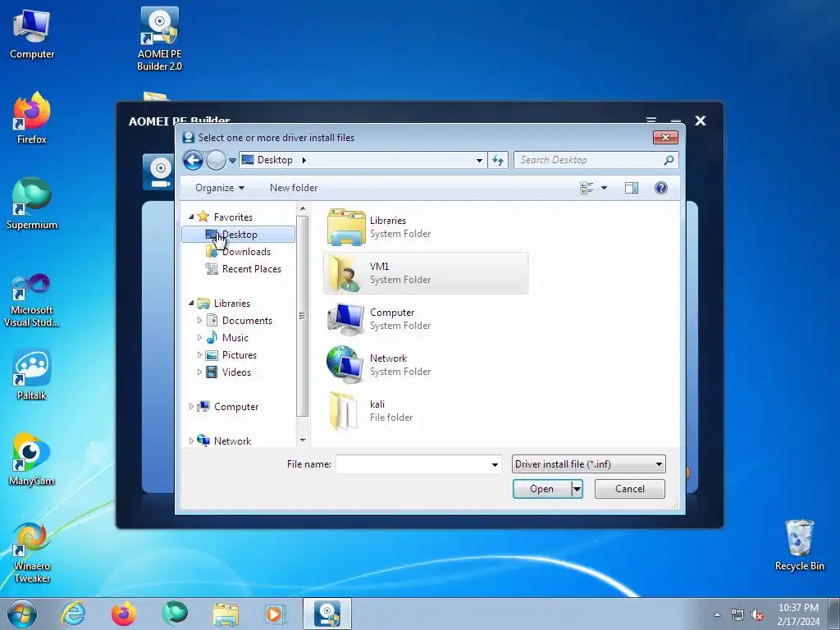Select Desktop in Favorites
The image size is (840, 630).
coord(239,234)
